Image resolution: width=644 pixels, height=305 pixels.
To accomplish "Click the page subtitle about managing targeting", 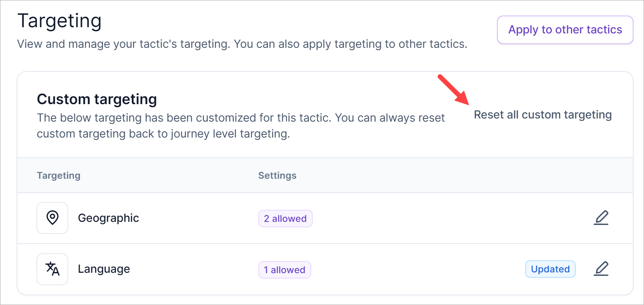I will [x=242, y=44].
